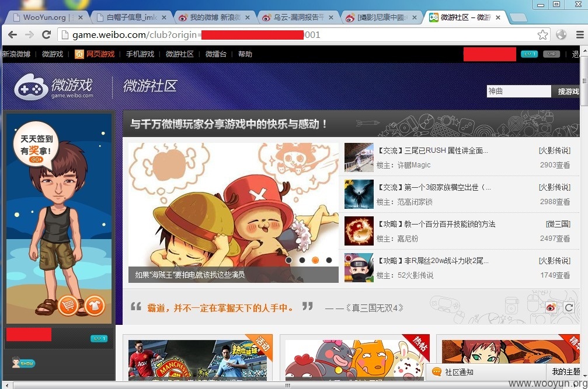
Task: Click the SHOW badge icon
Action: click(23, 363)
